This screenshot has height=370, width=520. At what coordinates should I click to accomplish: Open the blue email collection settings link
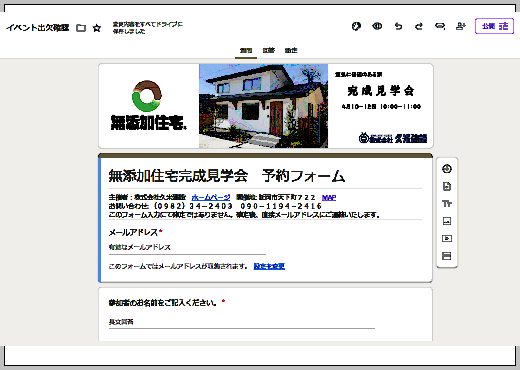tap(269, 266)
